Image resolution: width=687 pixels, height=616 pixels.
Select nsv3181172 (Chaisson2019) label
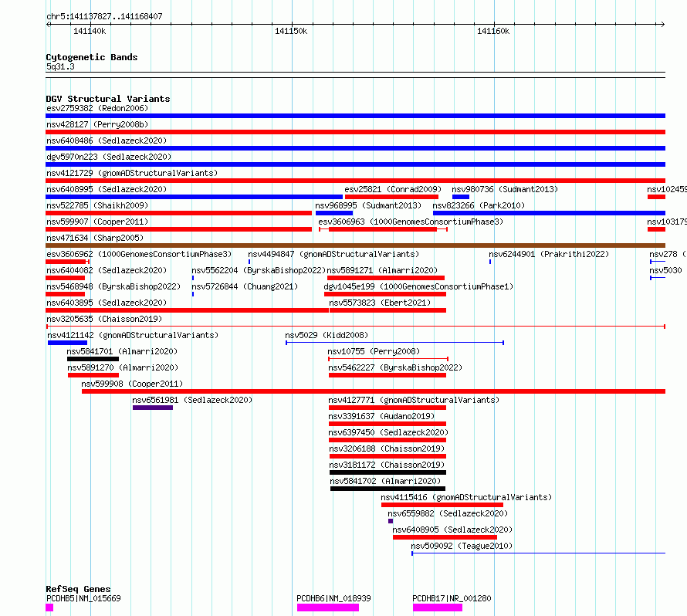387,465
